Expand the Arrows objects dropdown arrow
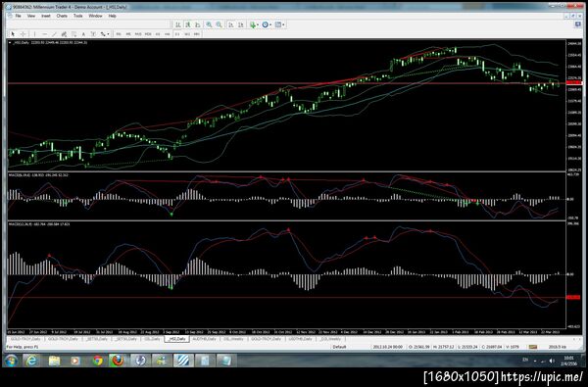 point(108,34)
